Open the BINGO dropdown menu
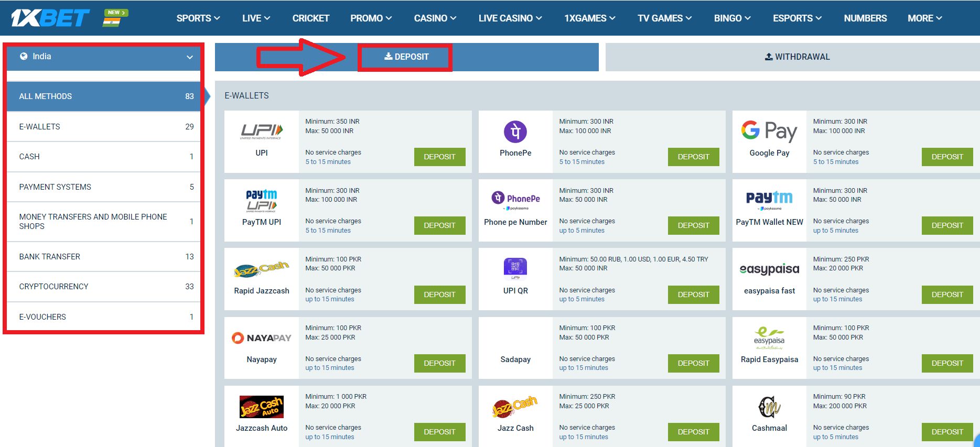Image resolution: width=980 pixels, height=447 pixels. click(x=732, y=18)
